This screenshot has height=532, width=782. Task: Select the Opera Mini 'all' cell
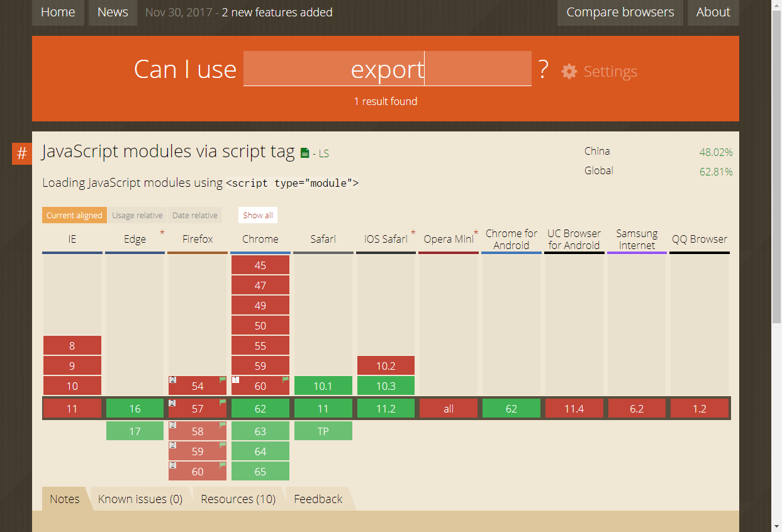click(449, 409)
